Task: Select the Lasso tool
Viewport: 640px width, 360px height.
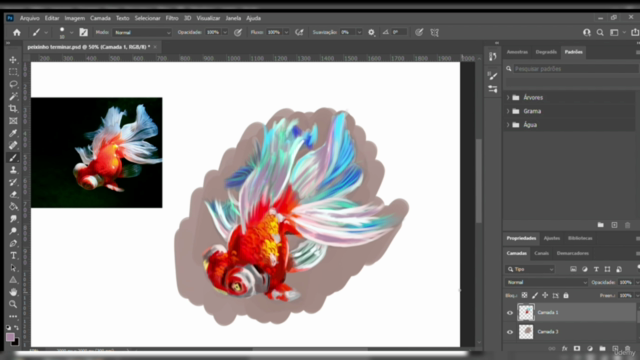Action: click(13, 84)
